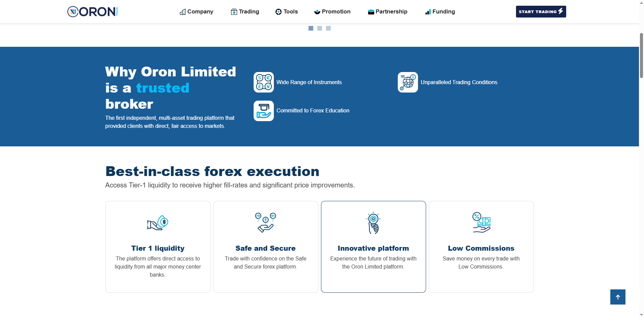Image resolution: width=644 pixels, height=318 pixels.
Task: Select the second carousel slide dot
Action: pos(320,28)
